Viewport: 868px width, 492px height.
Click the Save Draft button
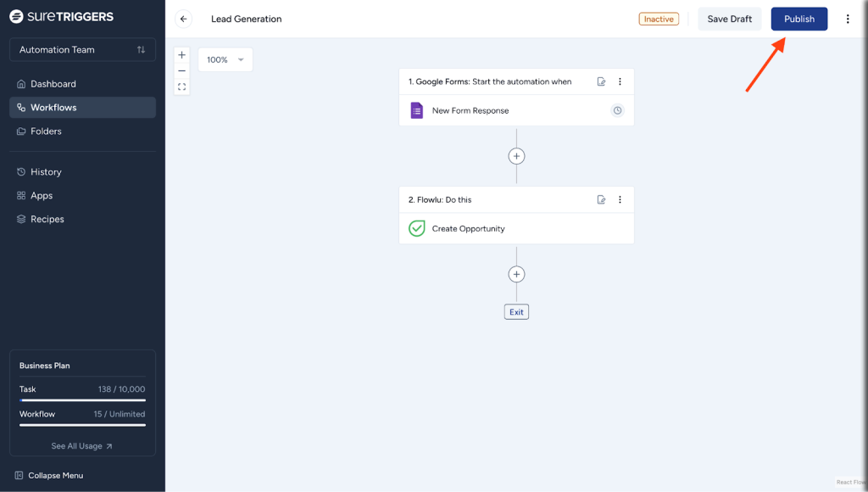point(729,19)
